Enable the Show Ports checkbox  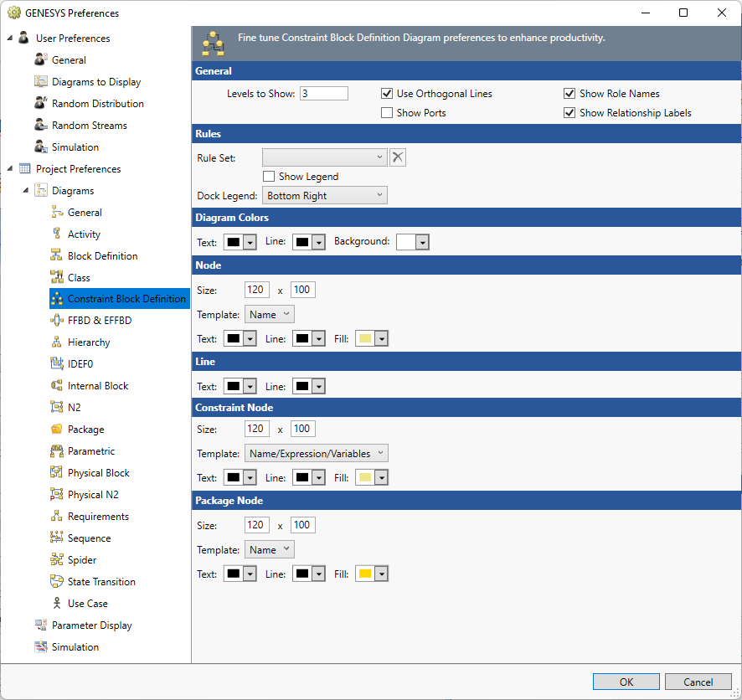tap(387, 113)
